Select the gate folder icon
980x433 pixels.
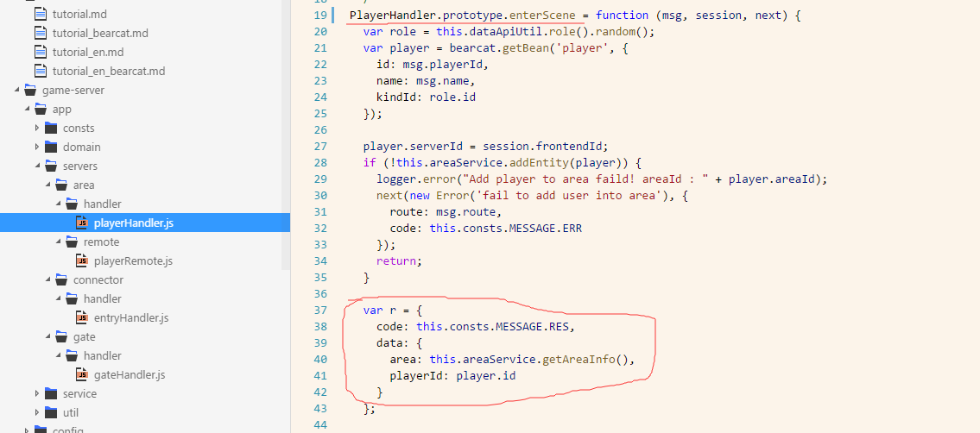coord(60,337)
